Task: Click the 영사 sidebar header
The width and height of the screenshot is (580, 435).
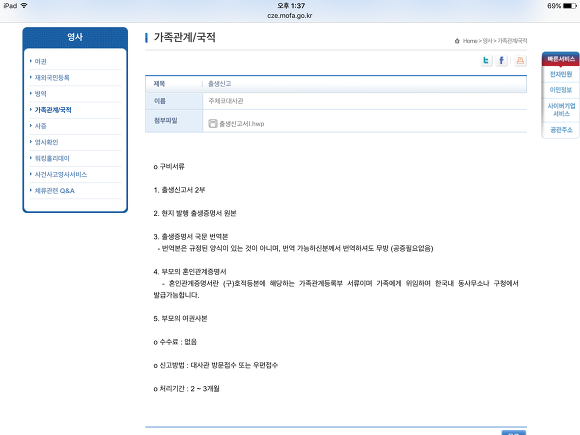Action: tap(75, 37)
